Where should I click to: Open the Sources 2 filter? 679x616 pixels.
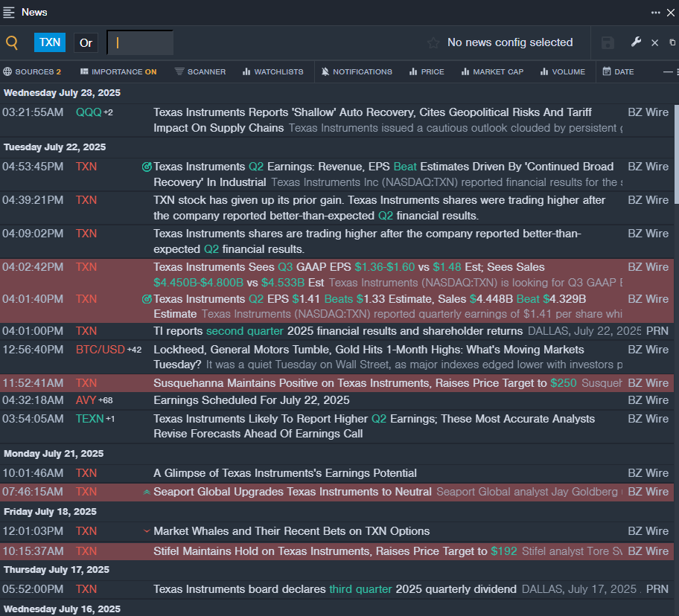(32, 72)
